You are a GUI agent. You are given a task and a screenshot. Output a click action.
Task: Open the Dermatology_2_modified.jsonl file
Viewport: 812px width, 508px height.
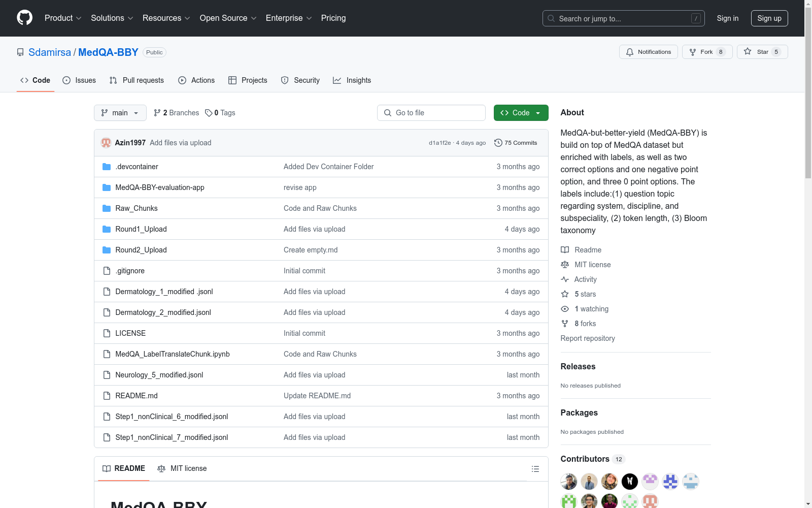(x=163, y=312)
